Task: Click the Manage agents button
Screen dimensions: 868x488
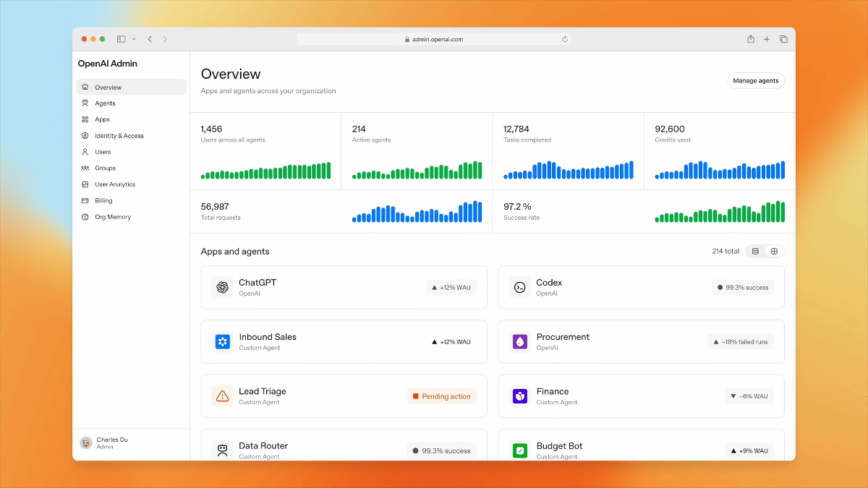Action: click(755, 81)
